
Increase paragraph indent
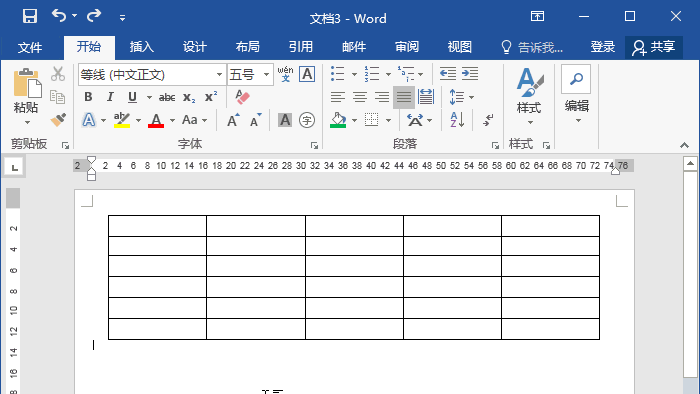pos(470,74)
